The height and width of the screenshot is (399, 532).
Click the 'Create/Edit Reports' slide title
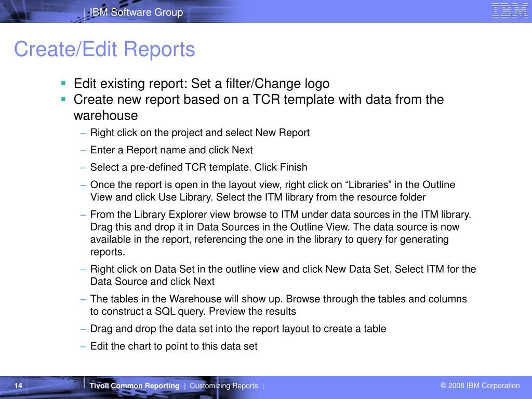[x=104, y=49]
